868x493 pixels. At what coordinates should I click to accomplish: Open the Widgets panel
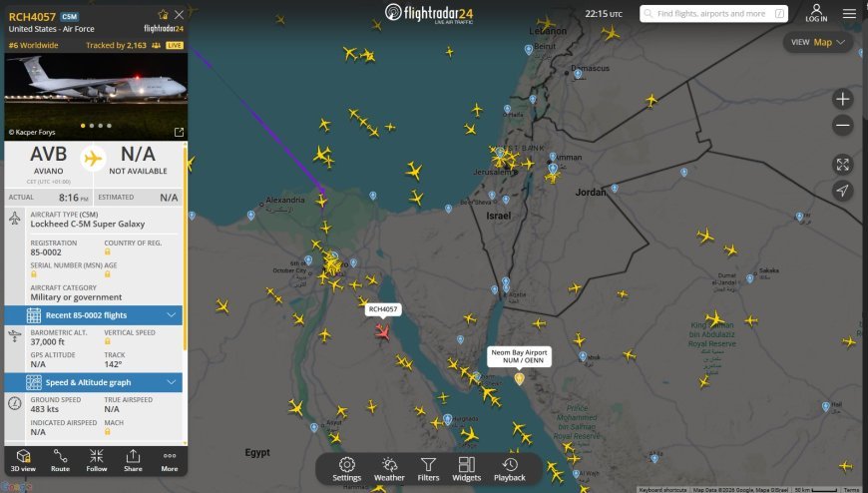[x=467, y=469]
